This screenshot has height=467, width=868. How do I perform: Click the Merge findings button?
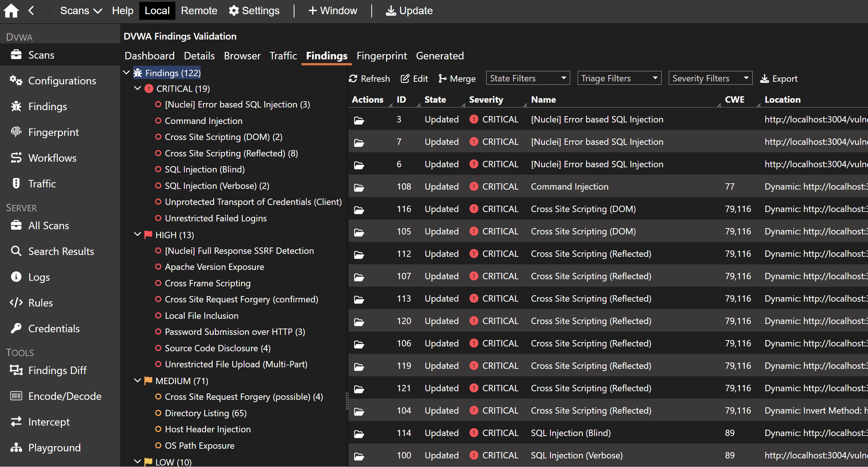pyautogui.click(x=457, y=79)
